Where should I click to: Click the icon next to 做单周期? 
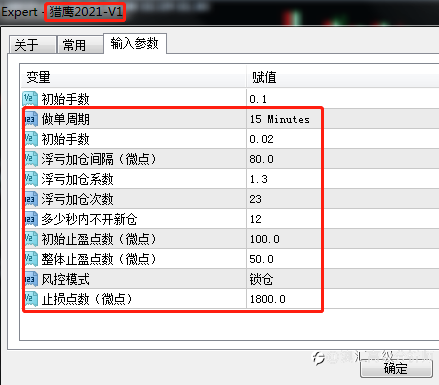pos(30,119)
